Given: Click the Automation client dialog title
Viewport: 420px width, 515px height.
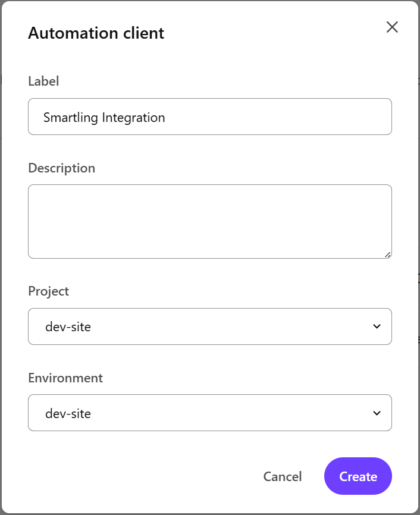Looking at the screenshot, I should click(96, 33).
